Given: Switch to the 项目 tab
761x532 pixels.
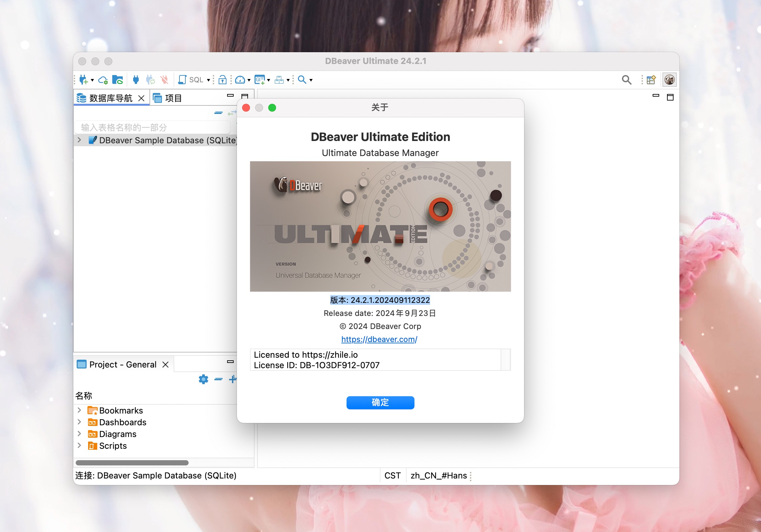Looking at the screenshot, I should click(168, 98).
